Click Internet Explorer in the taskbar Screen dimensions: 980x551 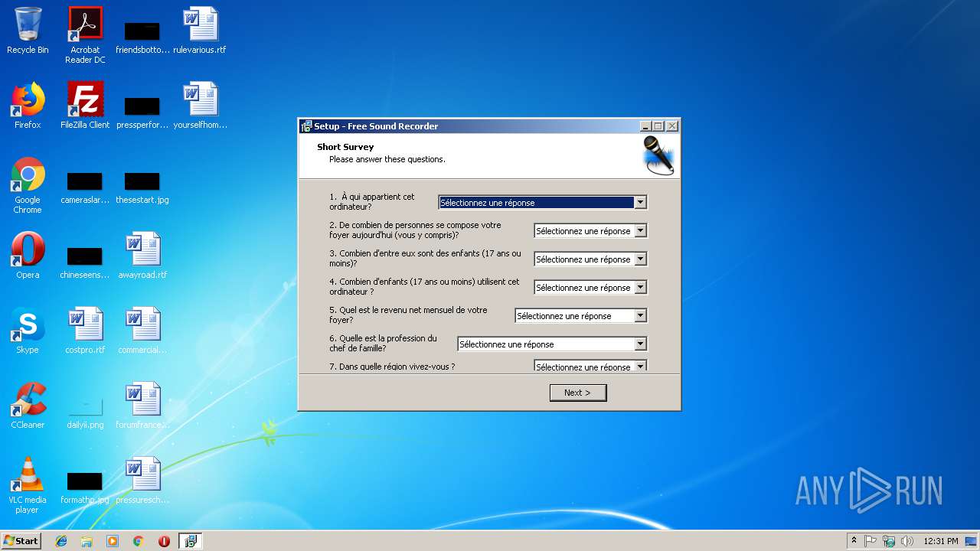pyautogui.click(x=61, y=541)
